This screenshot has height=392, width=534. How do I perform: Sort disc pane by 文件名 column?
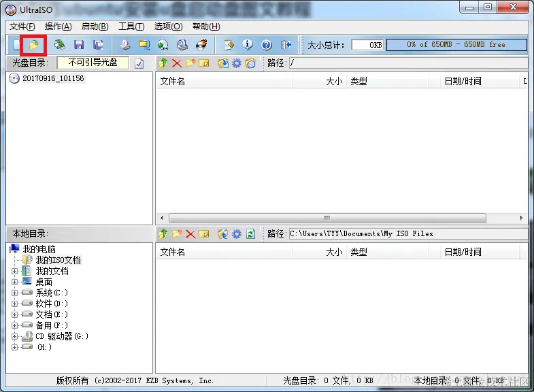(224, 82)
